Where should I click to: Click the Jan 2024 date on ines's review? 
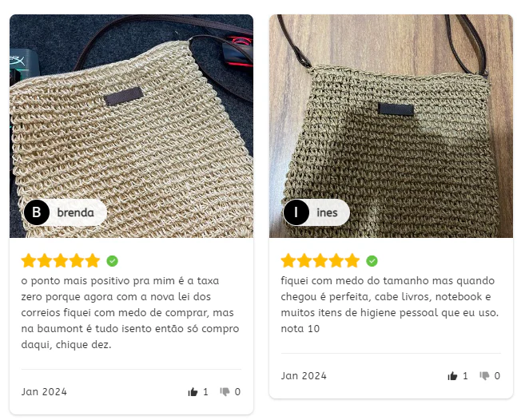coord(304,376)
